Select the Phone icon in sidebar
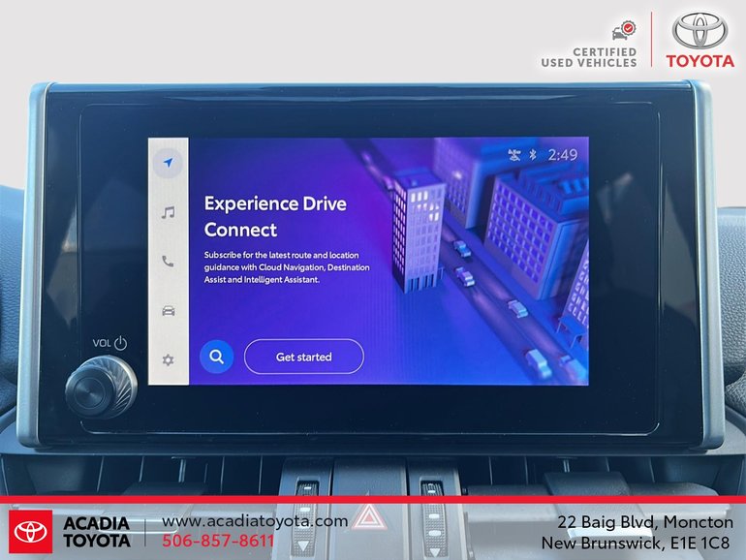 pos(169,261)
